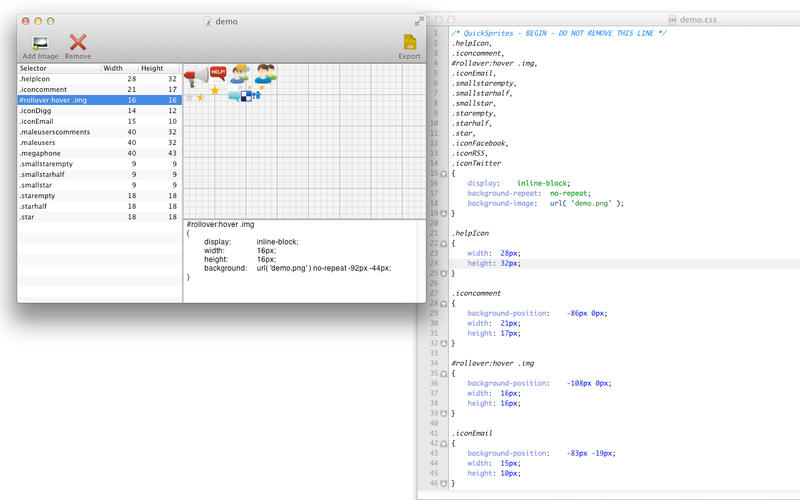Click the red Remove icon
This screenshot has width=800, height=500.
pyautogui.click(x=78, y=43)
